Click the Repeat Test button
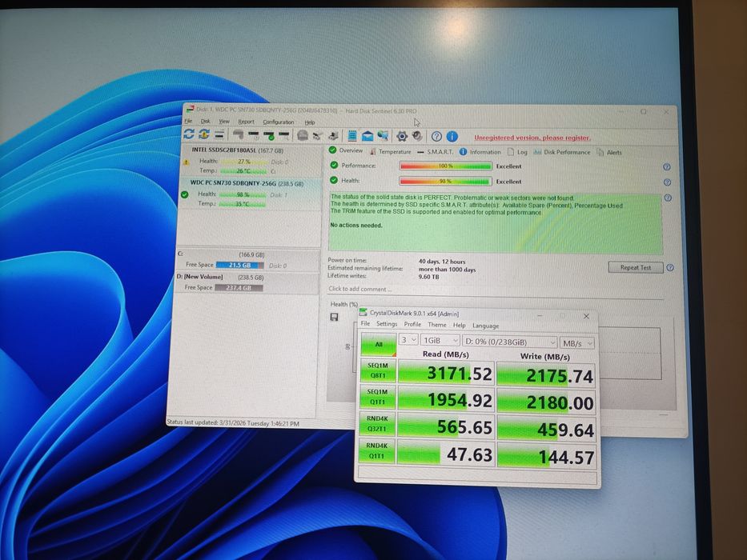 click(x=636, y=267)
